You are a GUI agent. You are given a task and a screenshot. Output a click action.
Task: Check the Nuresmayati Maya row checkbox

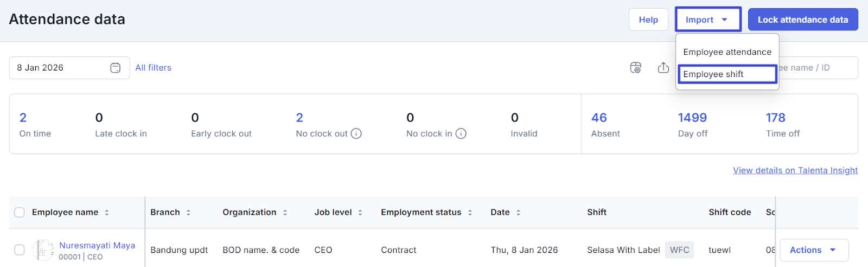(x=20, y=250)
